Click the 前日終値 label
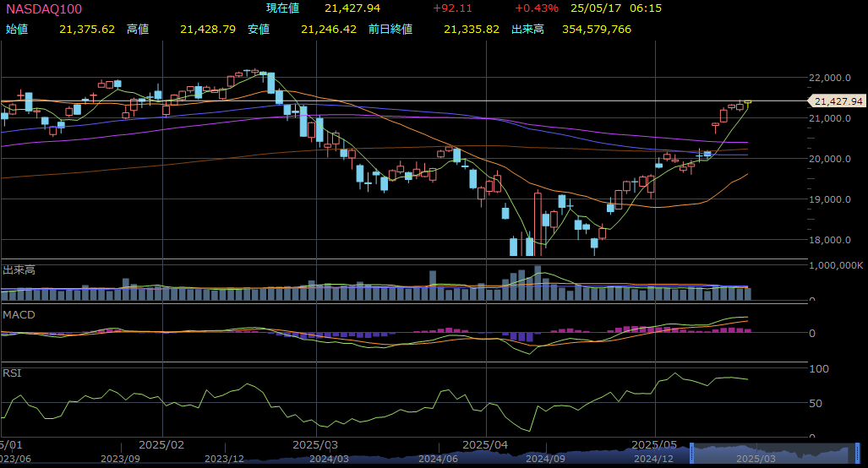Screen dimensions: 868x468 pos(390,30)
